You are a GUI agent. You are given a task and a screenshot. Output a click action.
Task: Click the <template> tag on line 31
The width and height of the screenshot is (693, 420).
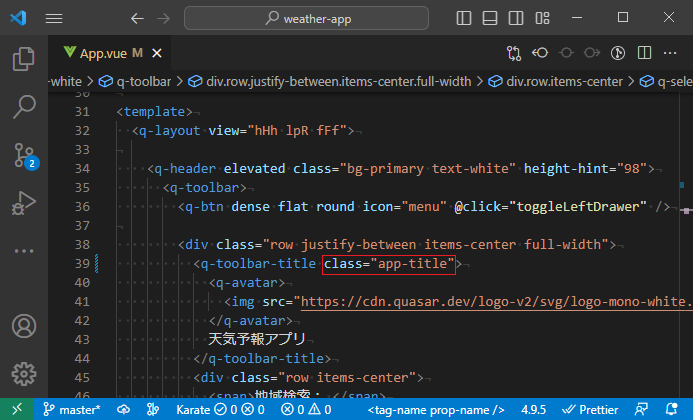click(155, 112)
